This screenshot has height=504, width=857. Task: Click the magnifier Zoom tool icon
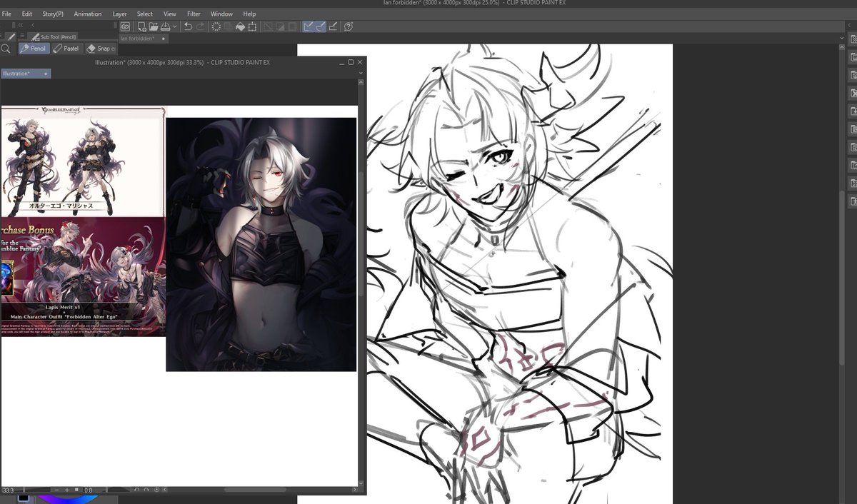[6, 49]
